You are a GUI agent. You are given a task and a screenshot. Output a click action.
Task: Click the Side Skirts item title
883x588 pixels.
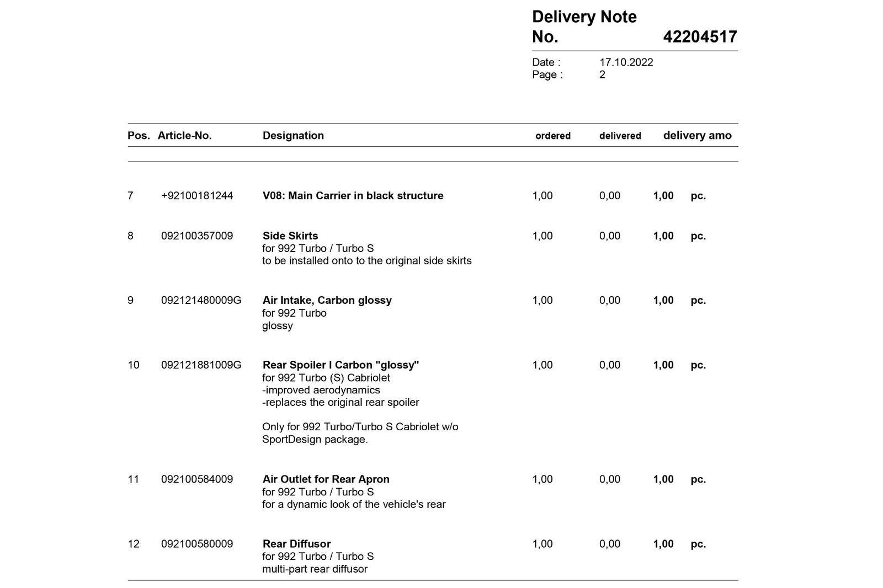point(290,236)
